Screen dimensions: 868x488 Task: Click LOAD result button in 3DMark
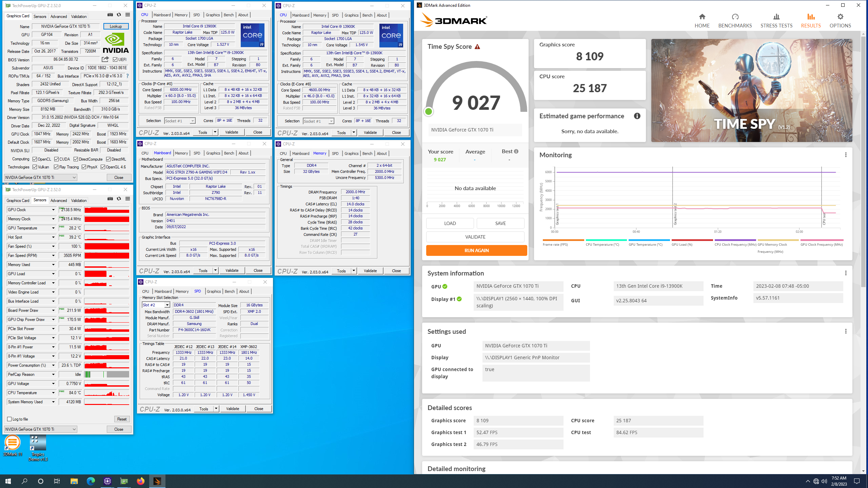point(450,223)
